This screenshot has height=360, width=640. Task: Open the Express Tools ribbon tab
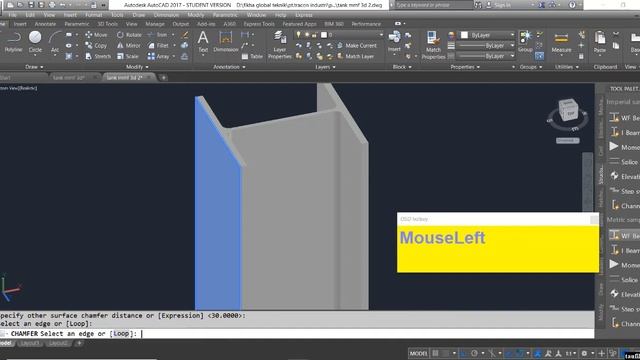[259, 24]
